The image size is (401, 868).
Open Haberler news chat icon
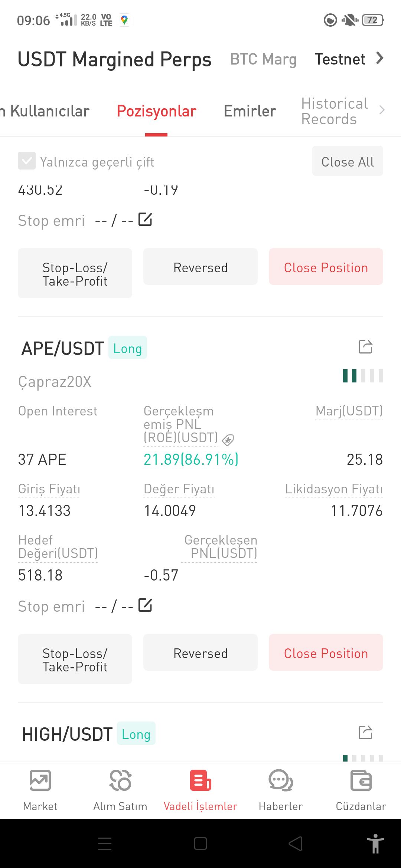pyautogui.click(x=281, y=780)
